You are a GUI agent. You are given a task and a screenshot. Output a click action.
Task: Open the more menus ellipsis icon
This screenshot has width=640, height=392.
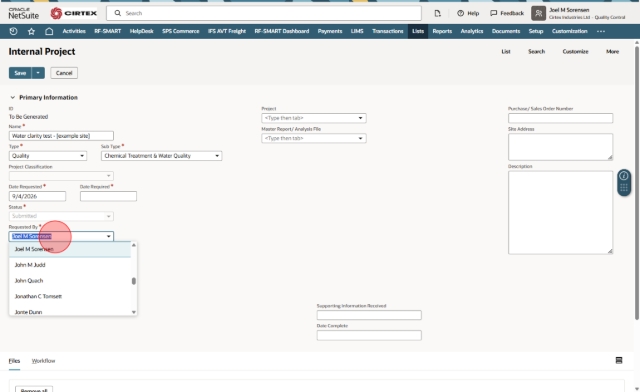click(x=601, y=31)
